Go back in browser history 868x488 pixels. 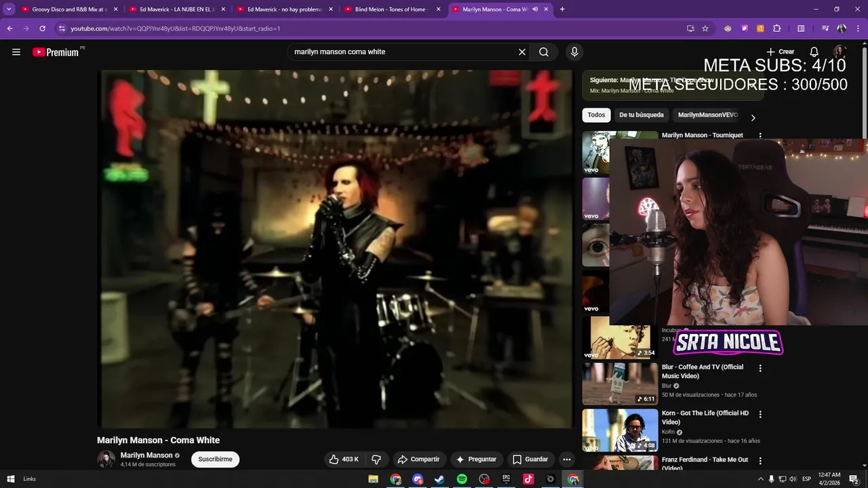coord(9,28)
